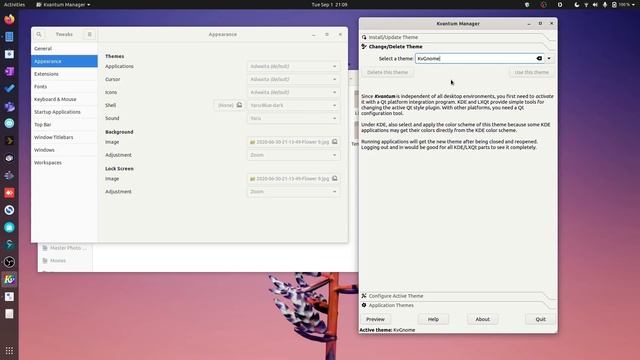Switch to Application Themes tab
Image resolution: width=640 pixels, height=360 pixels.
457,305
